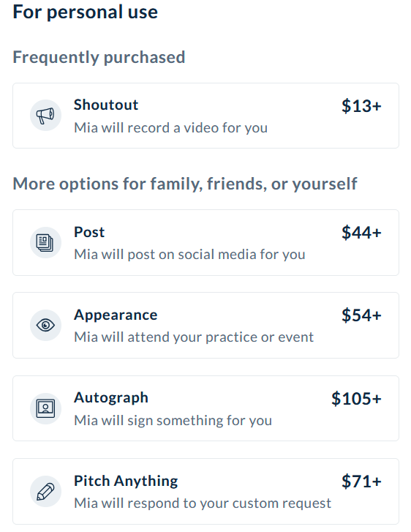
Task: Open the Pitch Anything title
Action: 126,481
